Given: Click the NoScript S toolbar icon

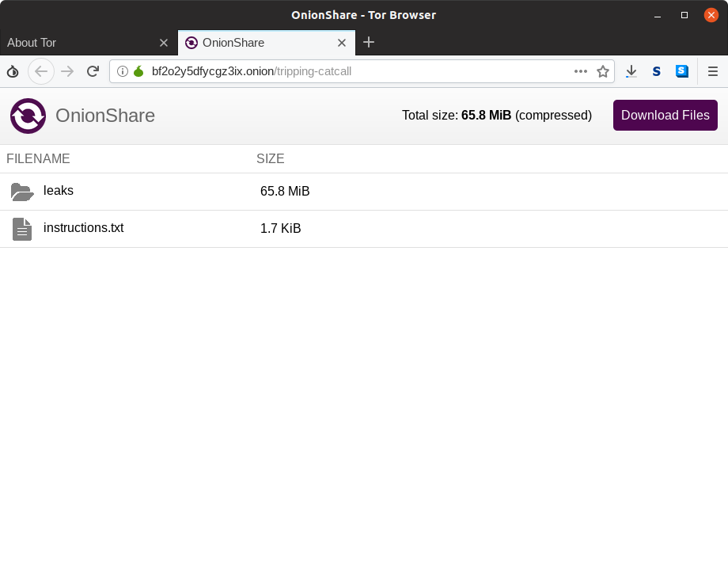Looking at the screenshot, I should [x=657, y=71].
